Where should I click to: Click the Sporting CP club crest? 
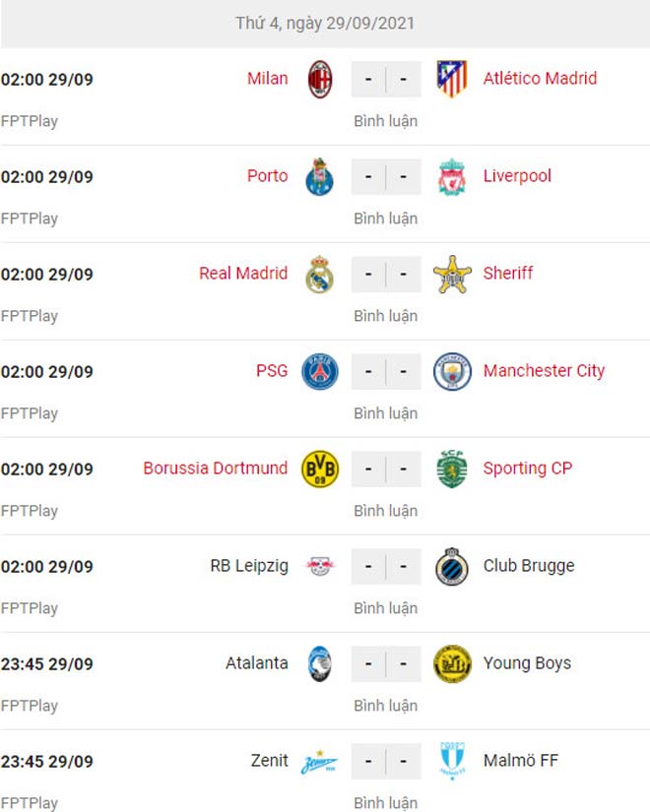tap(452, 468)
